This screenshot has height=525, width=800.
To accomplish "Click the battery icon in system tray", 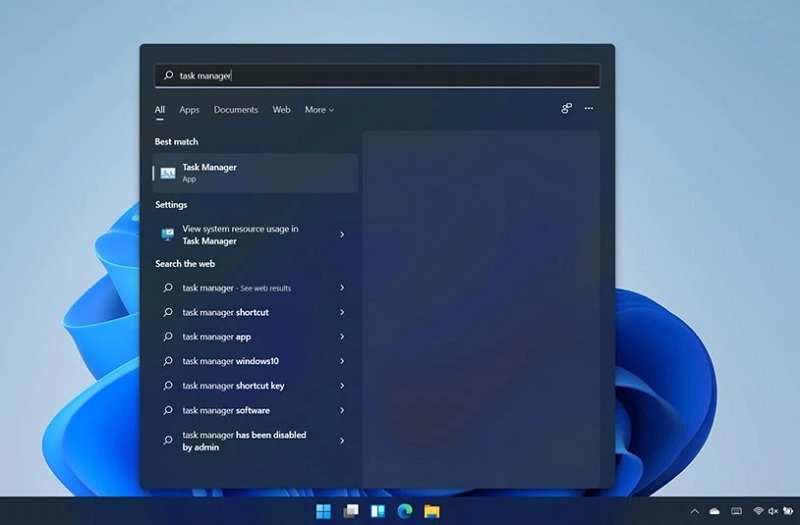I will [788, 511].
